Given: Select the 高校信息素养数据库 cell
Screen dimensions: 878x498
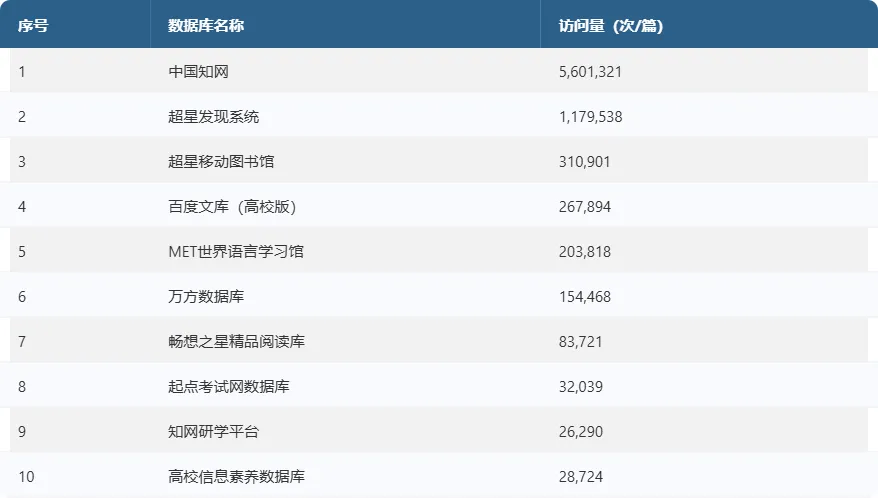Looking at the screenshot, I should point(236,476).
